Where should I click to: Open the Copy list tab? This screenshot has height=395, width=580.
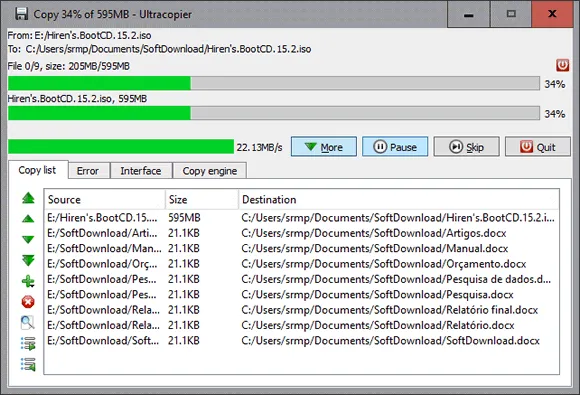click(x=37, y=170)
